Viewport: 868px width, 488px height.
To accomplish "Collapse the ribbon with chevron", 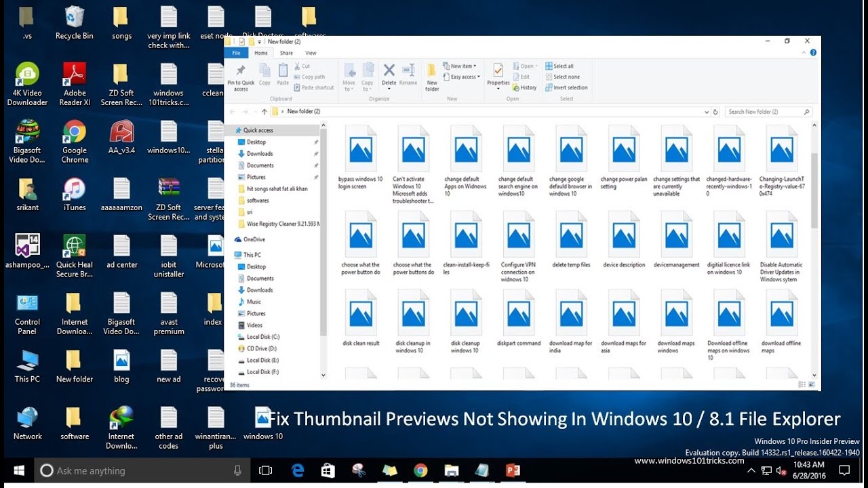I will (805, 53).
